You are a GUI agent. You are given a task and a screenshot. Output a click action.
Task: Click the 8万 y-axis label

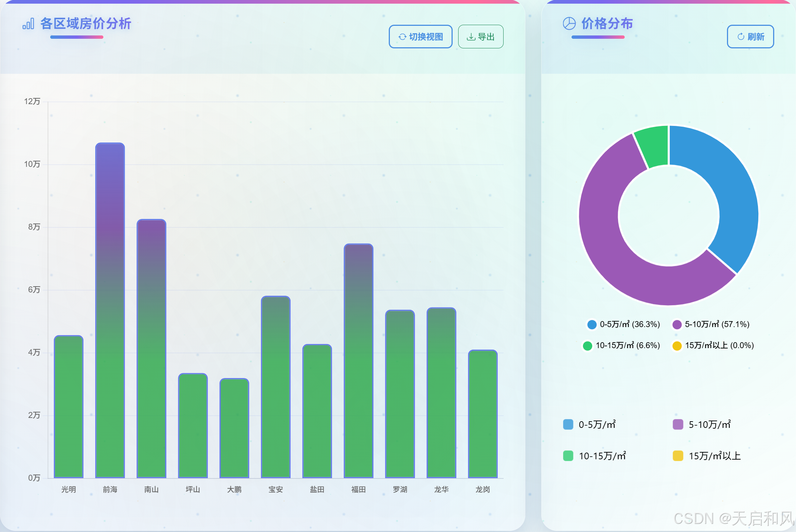pyautogui.click(x=34, y=227)
